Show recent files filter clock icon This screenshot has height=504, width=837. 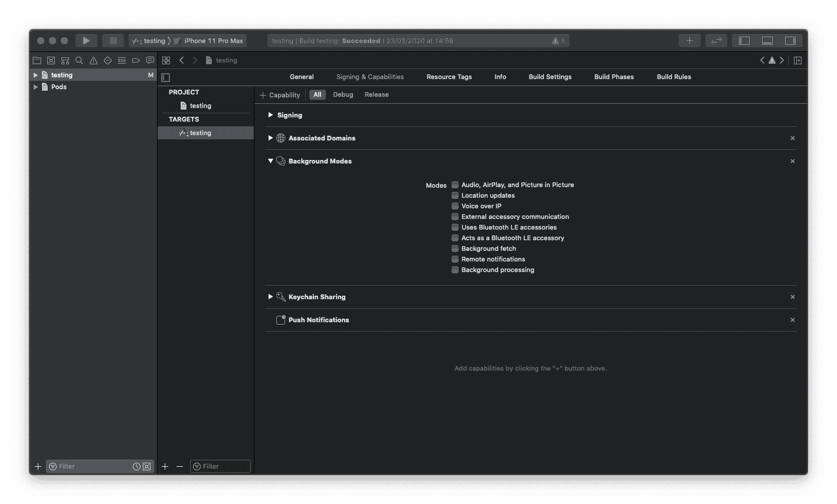136,466
